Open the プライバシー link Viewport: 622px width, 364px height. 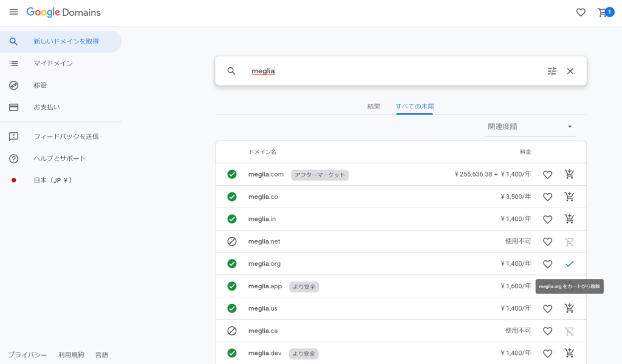tap(27, 355)
